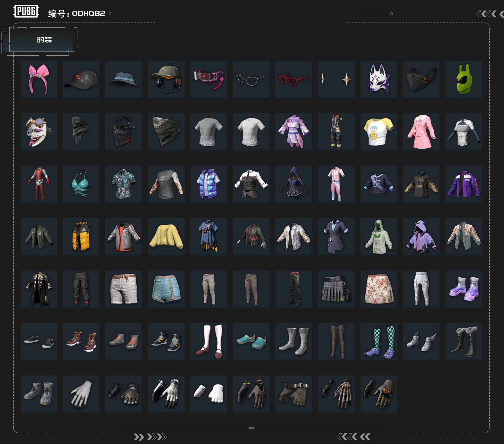Select the pink school uniform outfit
The image size is (504, 444).
tap(421, 132)
